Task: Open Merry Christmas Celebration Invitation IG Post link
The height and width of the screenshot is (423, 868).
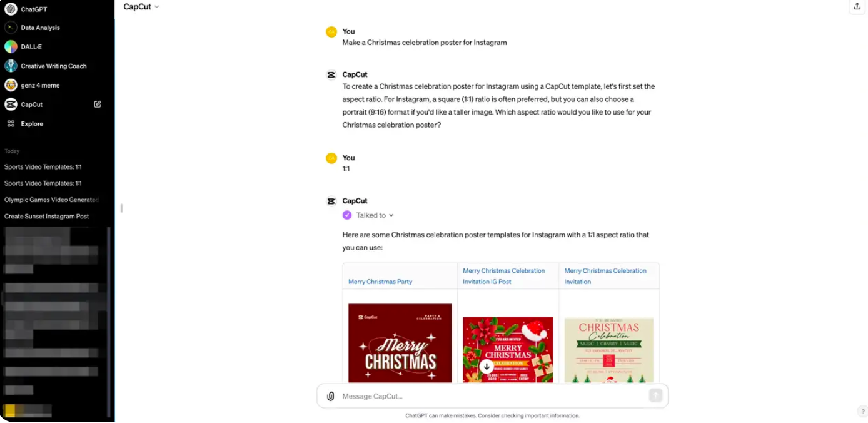Action: tap(504, 276)
